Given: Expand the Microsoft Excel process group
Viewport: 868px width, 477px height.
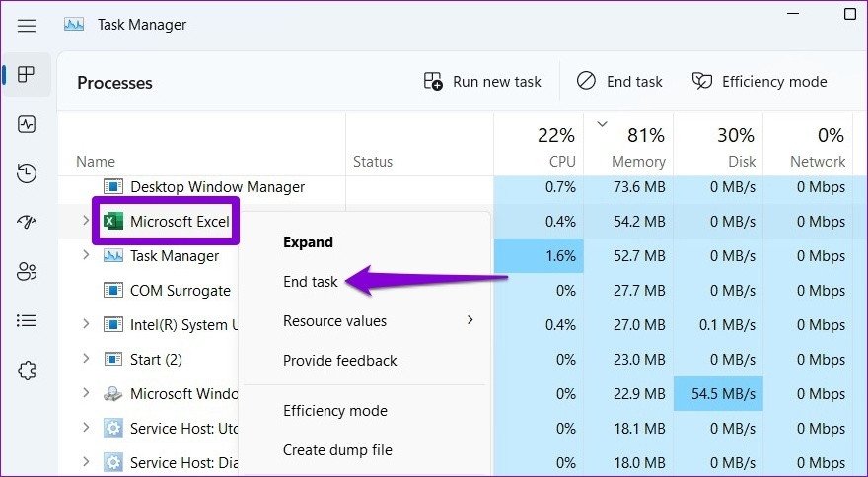Looking at the screenshot, I should coord(86,221).
